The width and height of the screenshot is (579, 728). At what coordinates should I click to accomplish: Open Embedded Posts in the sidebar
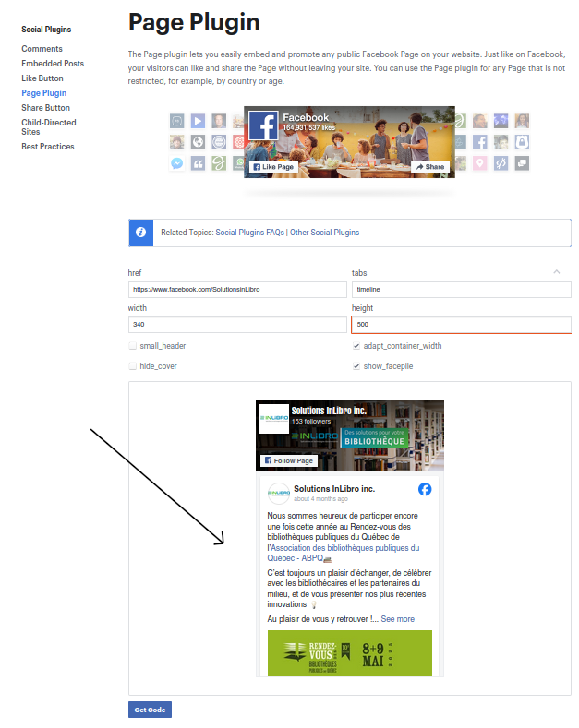(53, 64)
